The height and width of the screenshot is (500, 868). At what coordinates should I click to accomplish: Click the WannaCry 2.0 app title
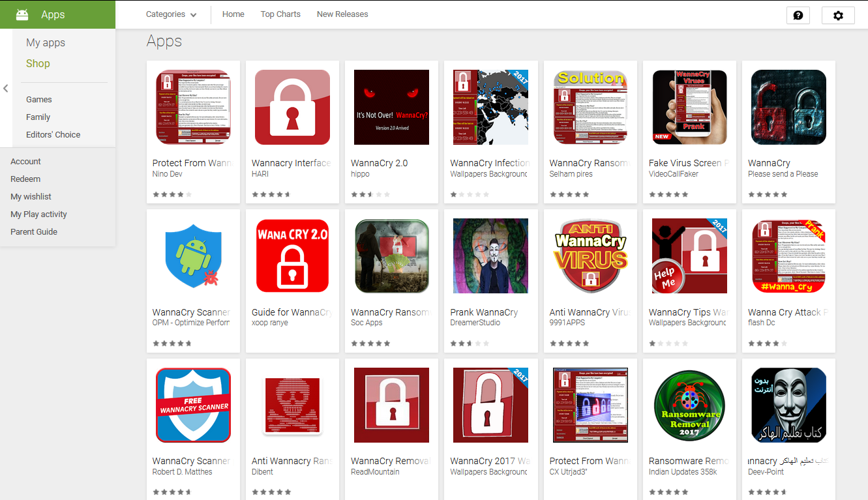[380, 163]
